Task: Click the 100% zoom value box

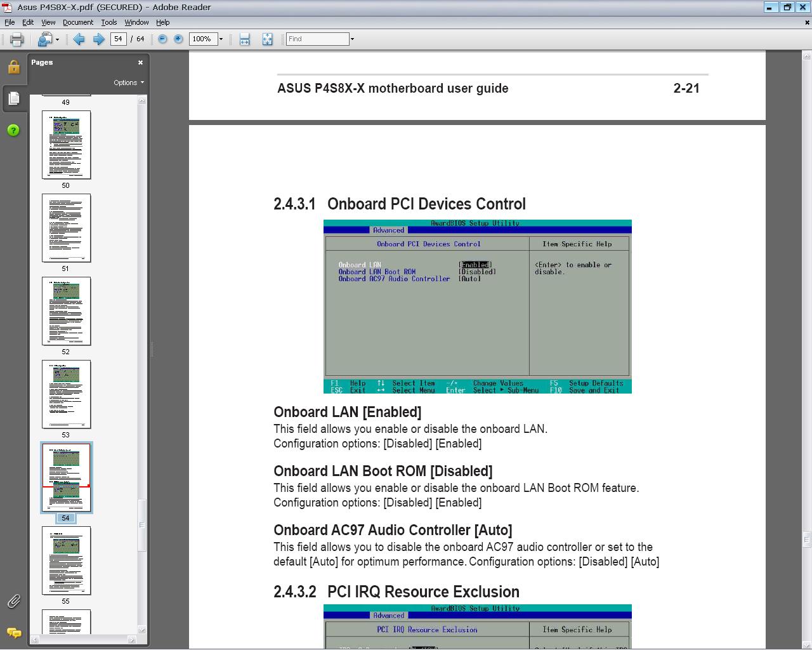Action: pyautogui.click(x=202, y=39)
